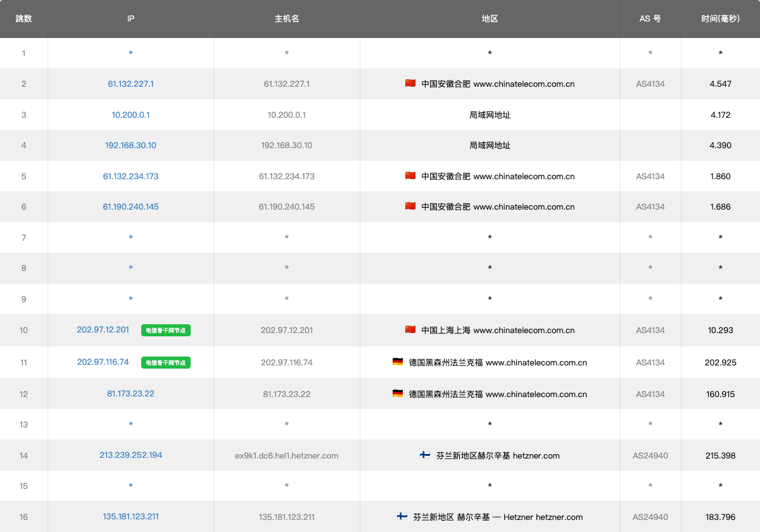Open IP link 192.168.30.10
760x532 pixels.
pos(130,145)
